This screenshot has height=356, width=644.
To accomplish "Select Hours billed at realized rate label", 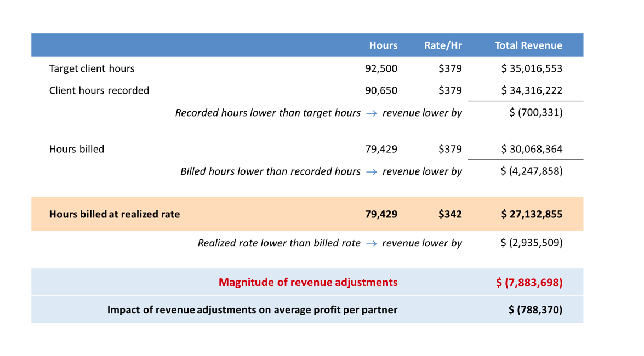I will click(115, 214).
